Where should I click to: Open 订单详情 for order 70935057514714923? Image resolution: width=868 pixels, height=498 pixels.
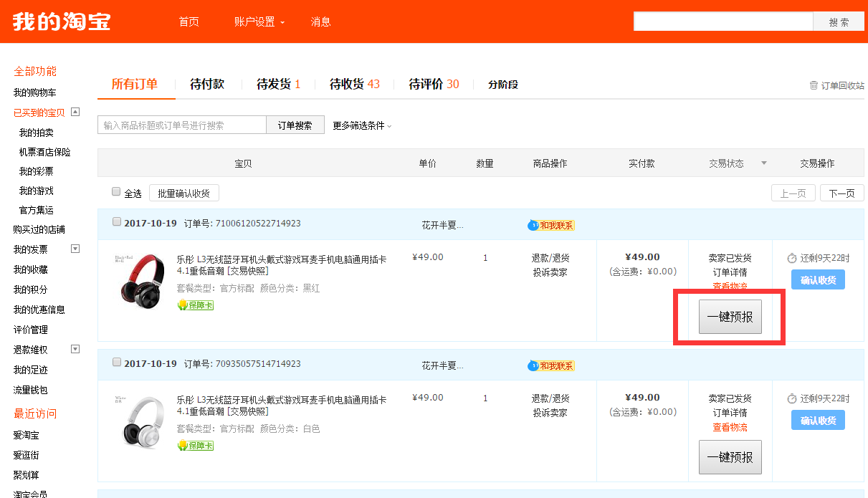tap(730, 413)
